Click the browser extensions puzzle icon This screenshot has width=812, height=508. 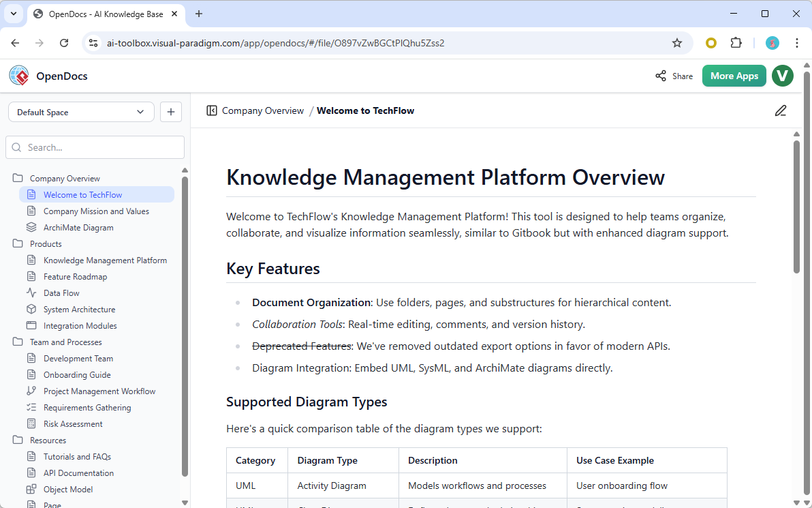coord(736,42)
